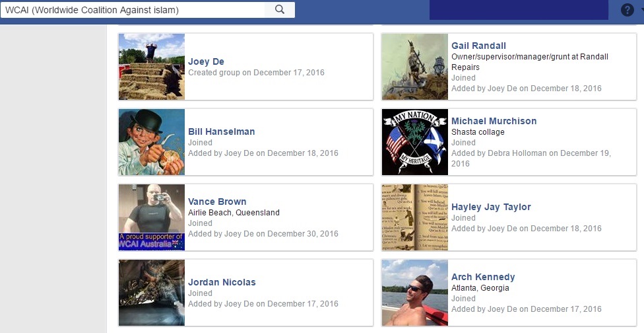644x333 pixels.
Task: Click 'Joined' under Bill Hanselman
Action: point(200,142)
